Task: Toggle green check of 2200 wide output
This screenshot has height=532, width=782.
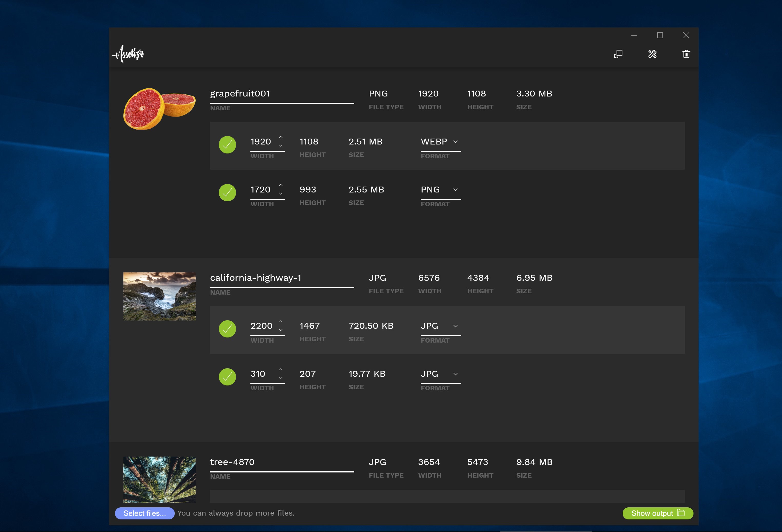Action: point(228,329)
